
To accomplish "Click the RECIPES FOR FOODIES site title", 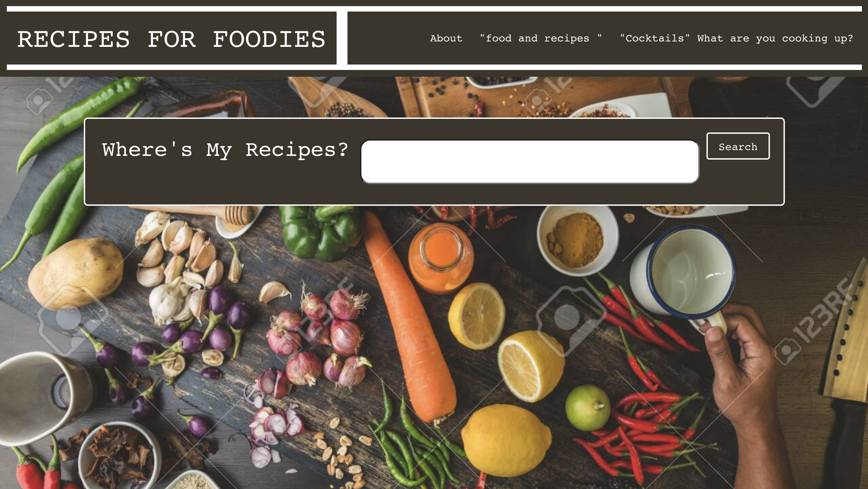I will point(171,39).
